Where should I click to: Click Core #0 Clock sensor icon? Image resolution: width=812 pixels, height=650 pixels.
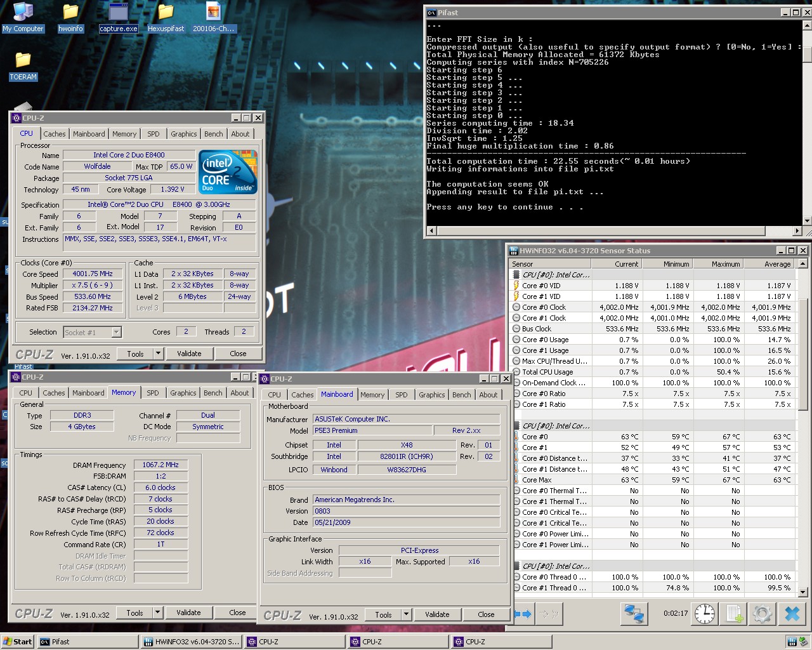point(516,307)
